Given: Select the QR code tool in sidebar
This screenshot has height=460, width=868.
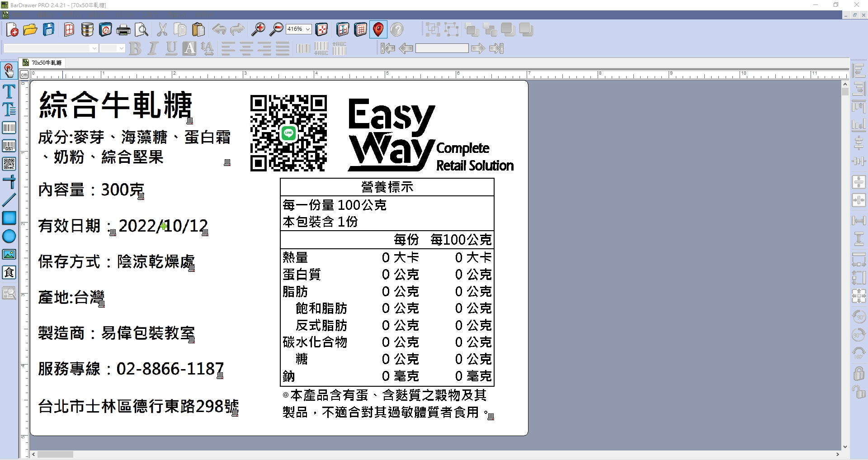Looking at the screenshot, I should pyautogui.click(x=9, y=164).
